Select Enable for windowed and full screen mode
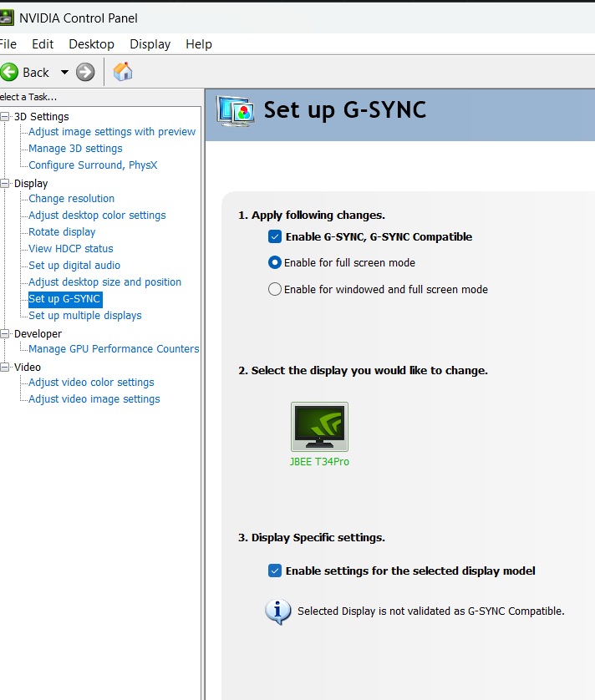Screen dimensions: 595x700 coord(275,289)
